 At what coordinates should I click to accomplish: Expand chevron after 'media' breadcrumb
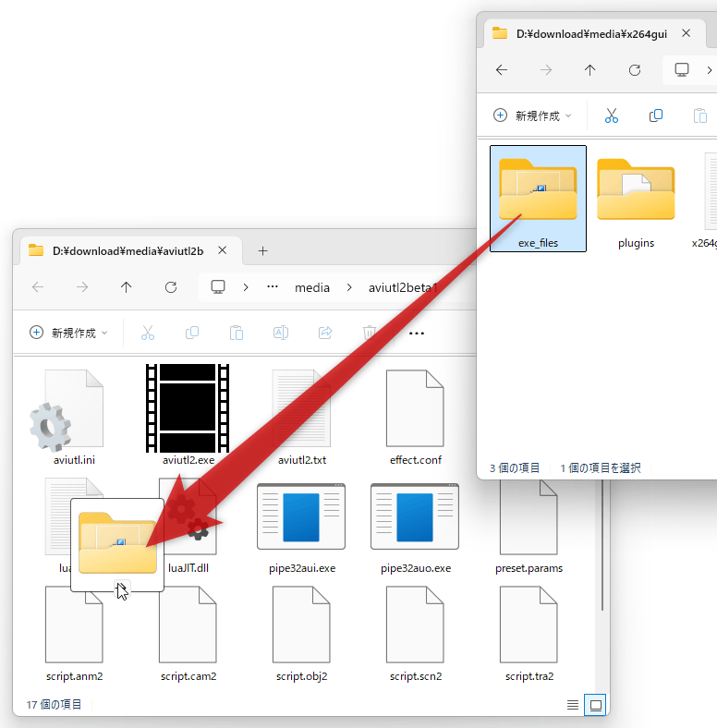coord(349,287)
